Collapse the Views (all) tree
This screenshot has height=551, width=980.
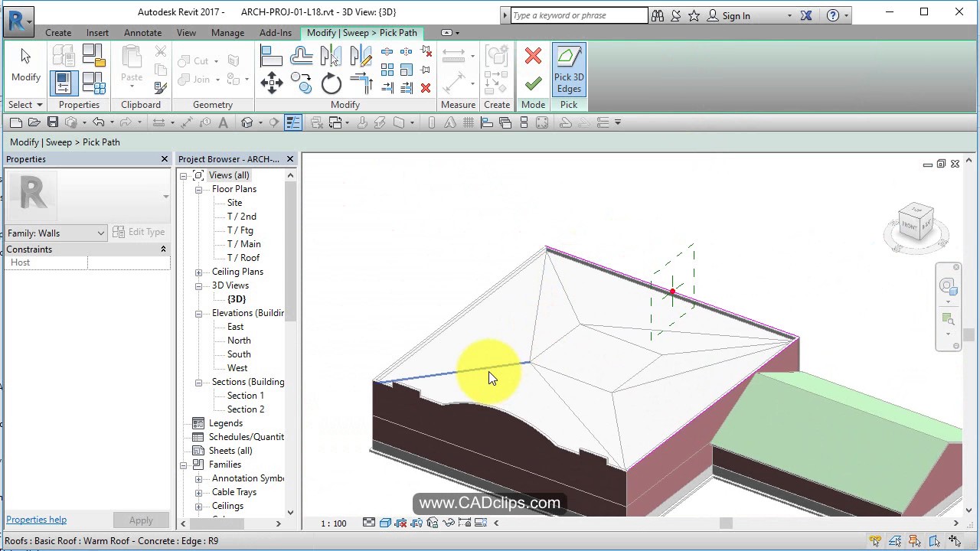click(184, 175)
